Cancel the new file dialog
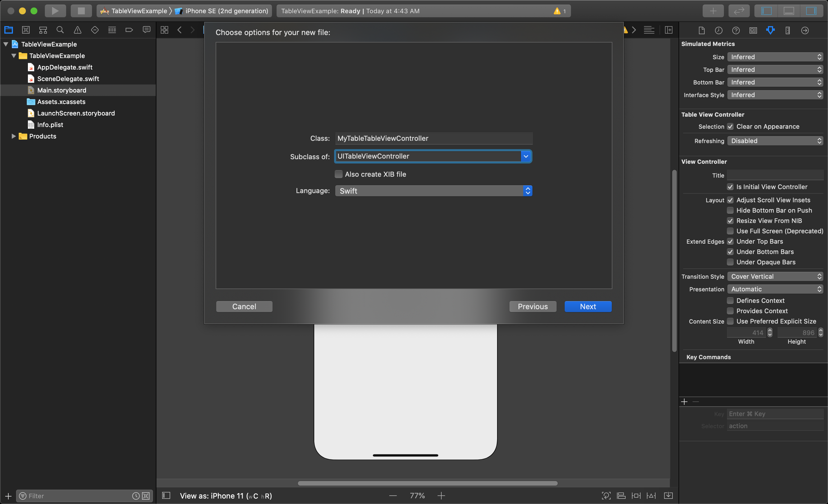Screen dimensions: 828x504 pyautogui.click(x=244, y=307)
